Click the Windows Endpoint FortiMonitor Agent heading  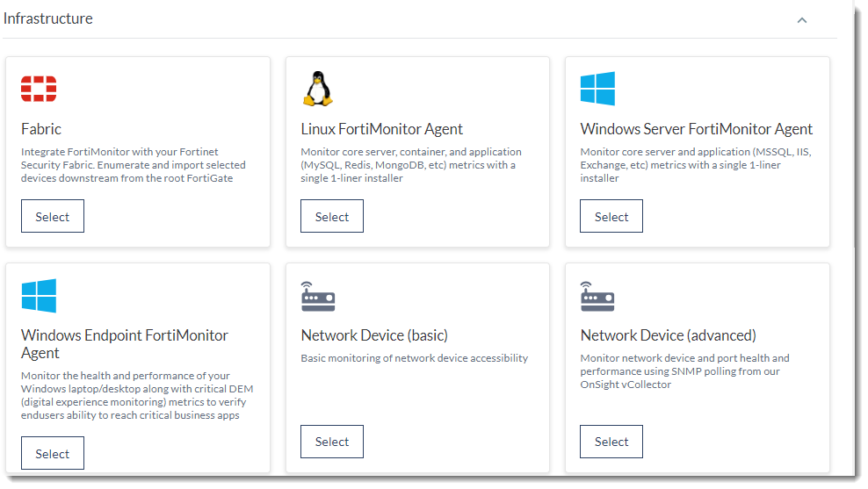click(125, 343)
